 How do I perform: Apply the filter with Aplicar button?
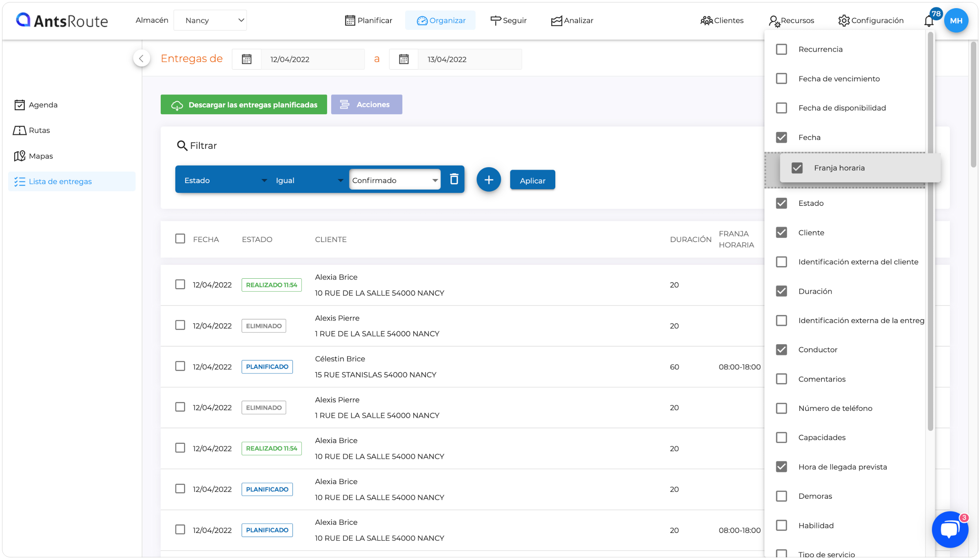point(533,180)
